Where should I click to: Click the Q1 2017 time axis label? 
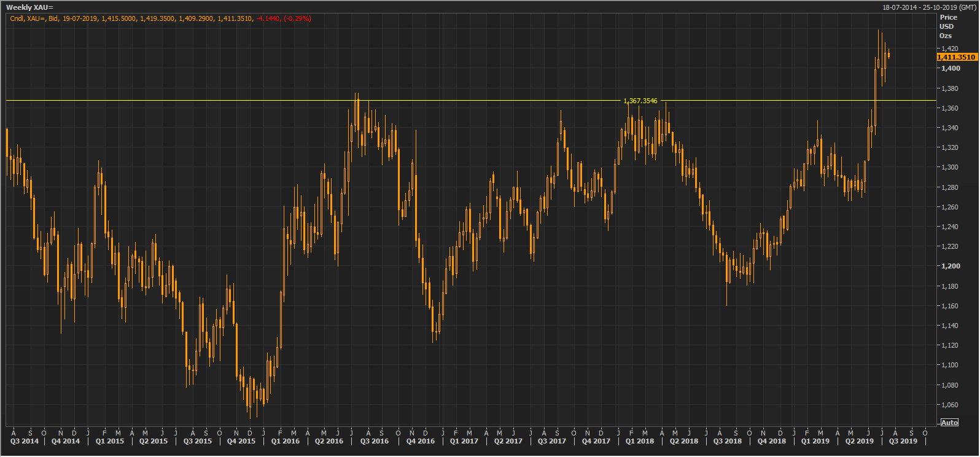tap(464, 441)
